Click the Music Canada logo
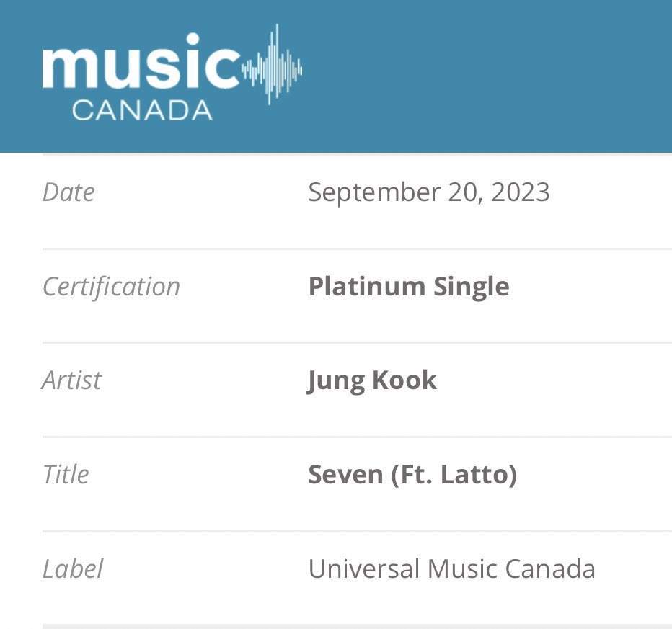The image size is (672, 629). pyautogui.click(x=172, y=72)
